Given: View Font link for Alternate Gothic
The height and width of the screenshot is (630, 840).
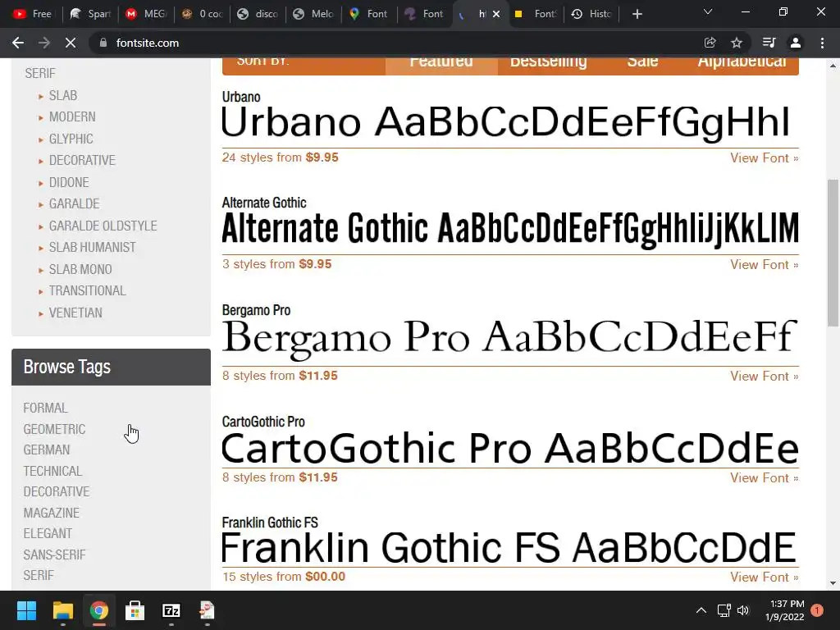Looking at the screenshot, I should pos(764,265).
